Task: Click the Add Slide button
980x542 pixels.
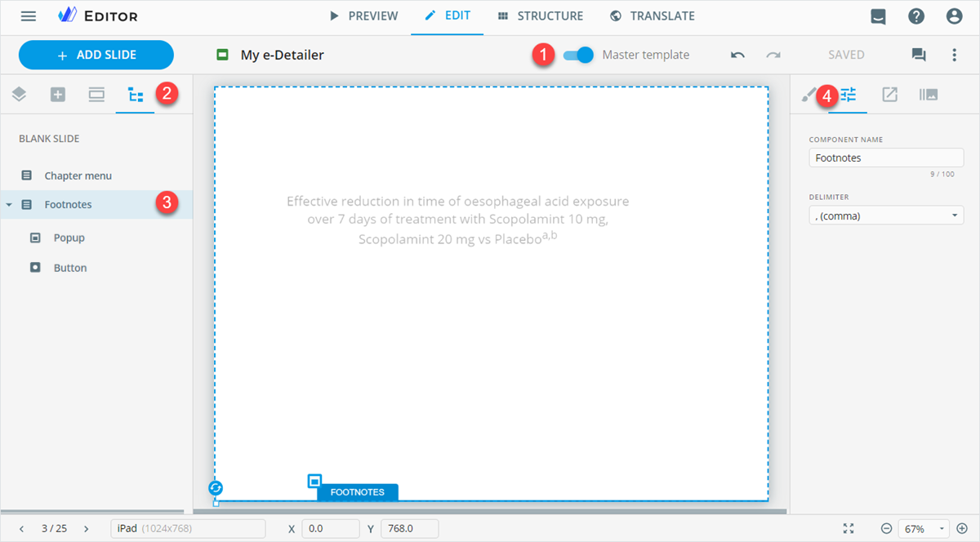Action: [x=96, y=56]
